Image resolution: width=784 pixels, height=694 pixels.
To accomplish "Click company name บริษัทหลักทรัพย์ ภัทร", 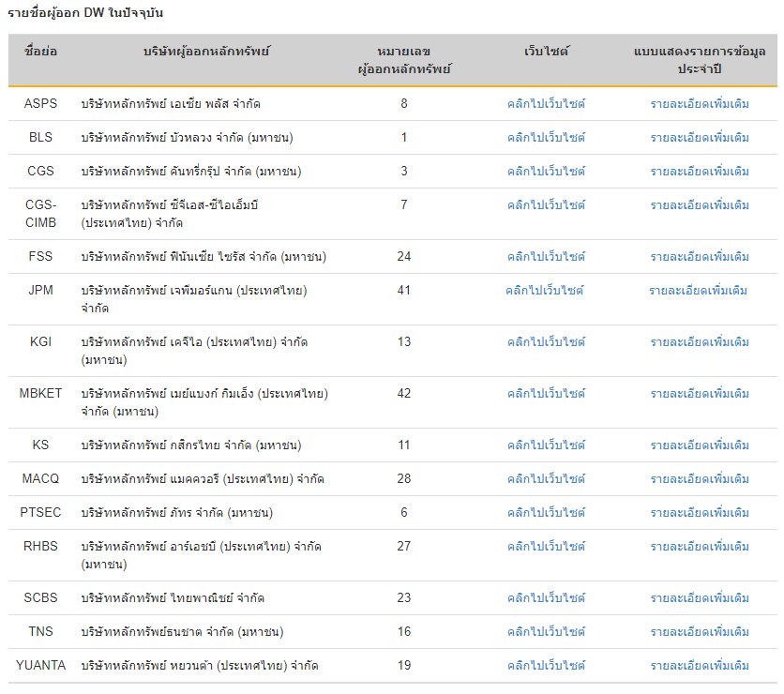I will click(x=177, y=512).
